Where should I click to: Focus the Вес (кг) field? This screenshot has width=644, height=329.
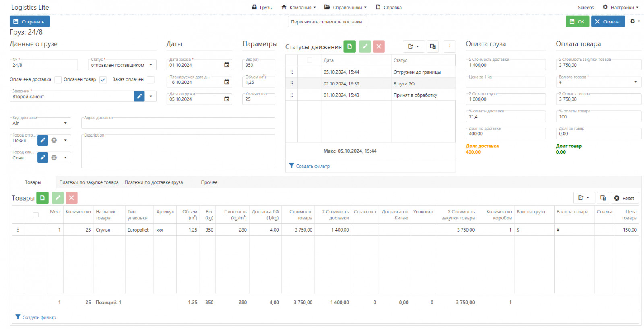[x=258, y=65]
